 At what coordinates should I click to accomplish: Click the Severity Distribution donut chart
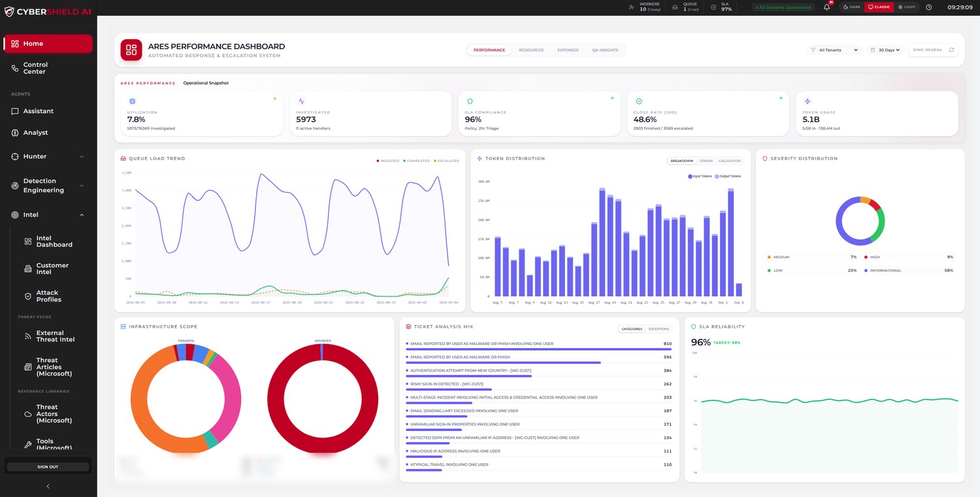[x=860, y=221]
